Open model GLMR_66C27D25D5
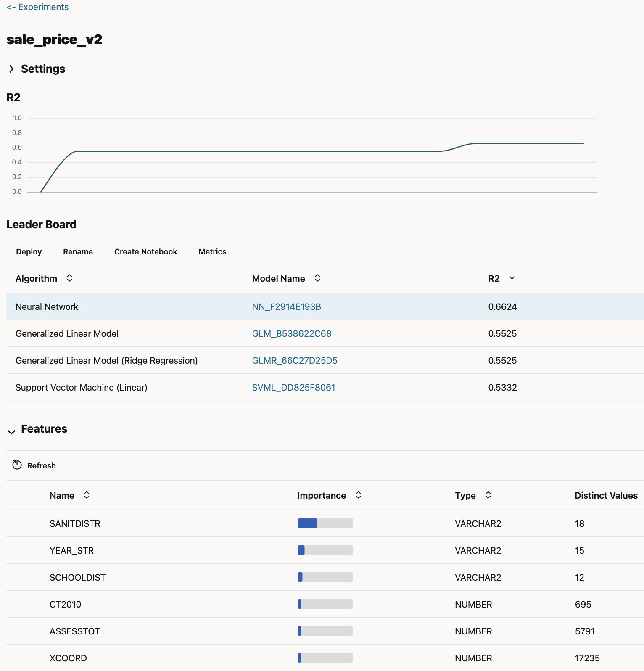 (295, 361)
